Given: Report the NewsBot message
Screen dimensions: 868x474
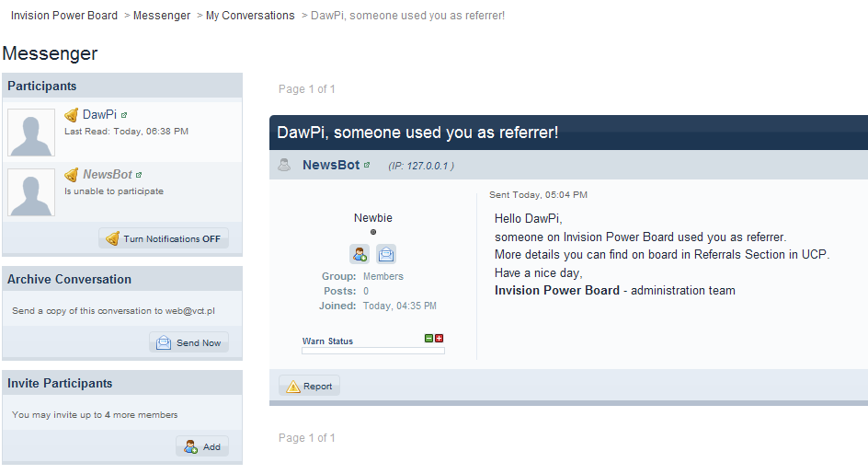Looking at the screenshot, I should 309,386.
